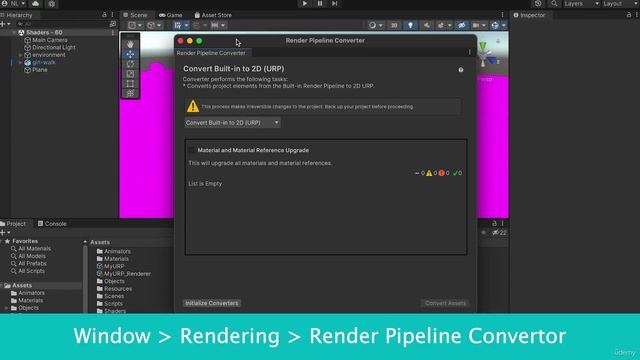Click Initialize Converters button
This screenshot has height=360, width=640.
pos(212,303)
